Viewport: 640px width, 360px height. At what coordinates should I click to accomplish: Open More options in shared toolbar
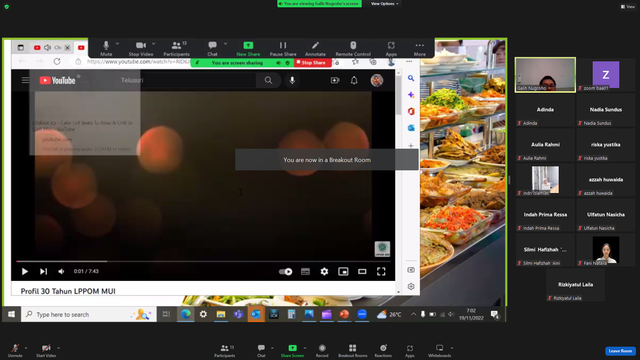(x=420, y=48)
